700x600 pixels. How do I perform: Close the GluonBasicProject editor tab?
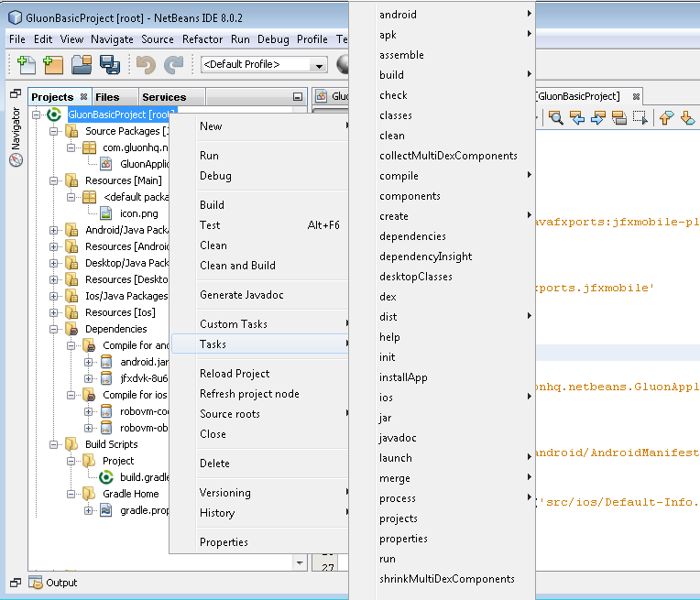pos(636,96)
